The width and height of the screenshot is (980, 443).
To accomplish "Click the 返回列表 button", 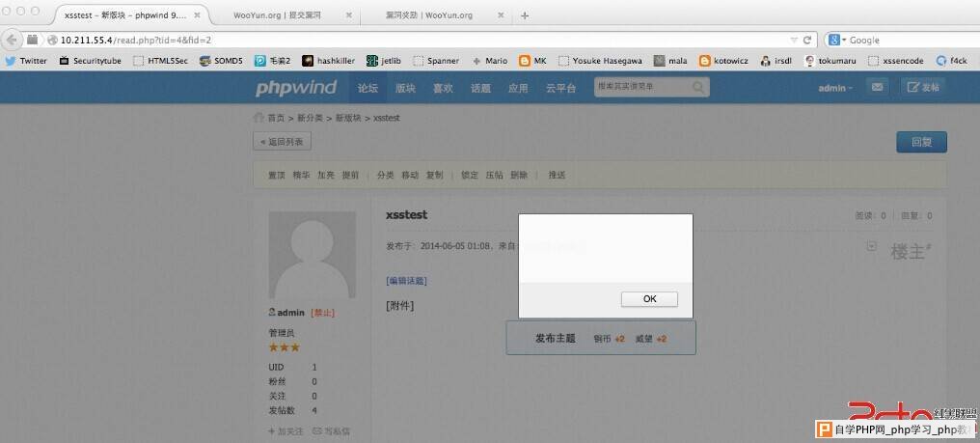I will click(x=282, y=142).
